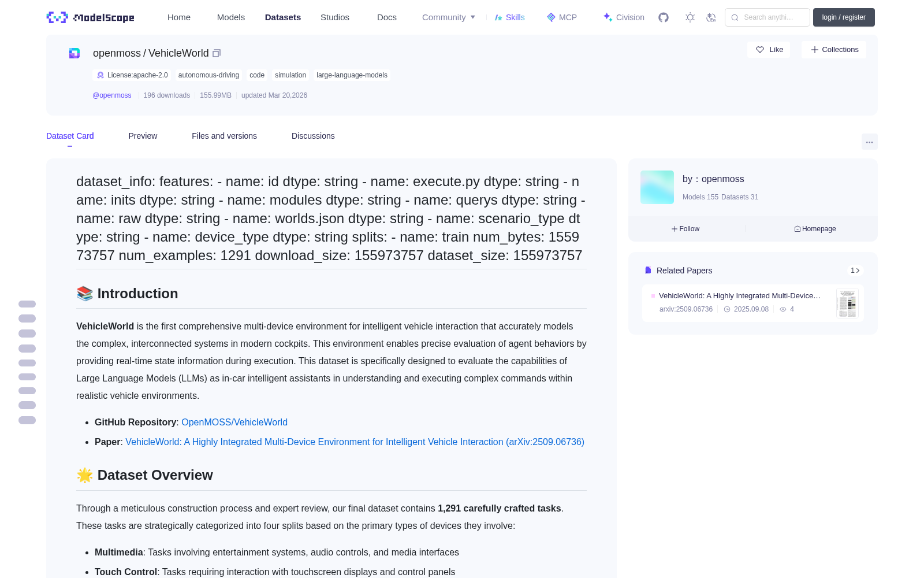The image size is (924, 578).
Task: Expand Related Papers with the arrow
Action: pyautogui.click(x=855, y=271)
